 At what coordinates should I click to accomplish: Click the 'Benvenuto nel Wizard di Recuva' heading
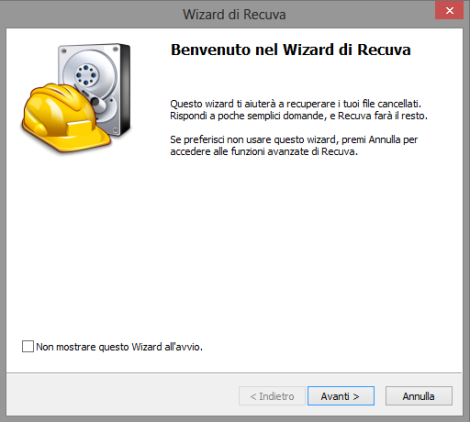pos(291,50)
